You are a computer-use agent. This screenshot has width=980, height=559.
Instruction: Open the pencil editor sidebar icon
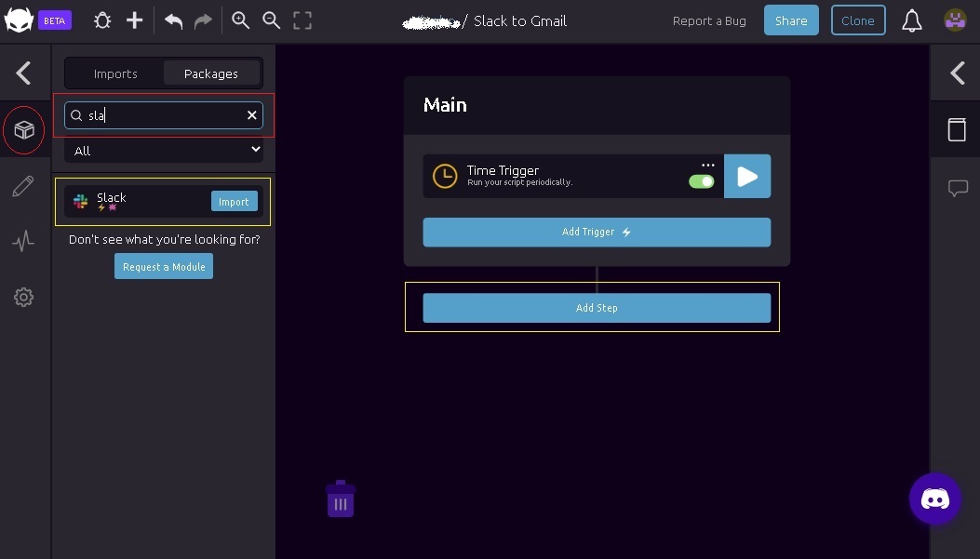click(x=23, y=186)
